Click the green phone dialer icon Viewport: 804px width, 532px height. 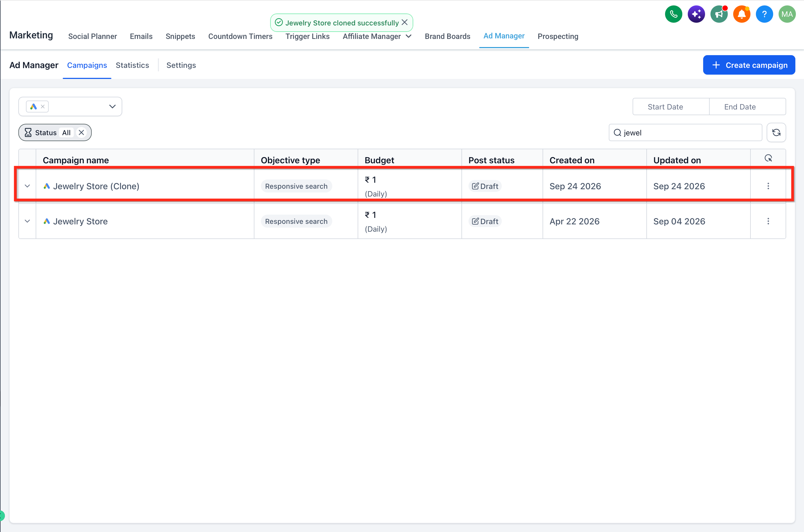coord(673,14)
